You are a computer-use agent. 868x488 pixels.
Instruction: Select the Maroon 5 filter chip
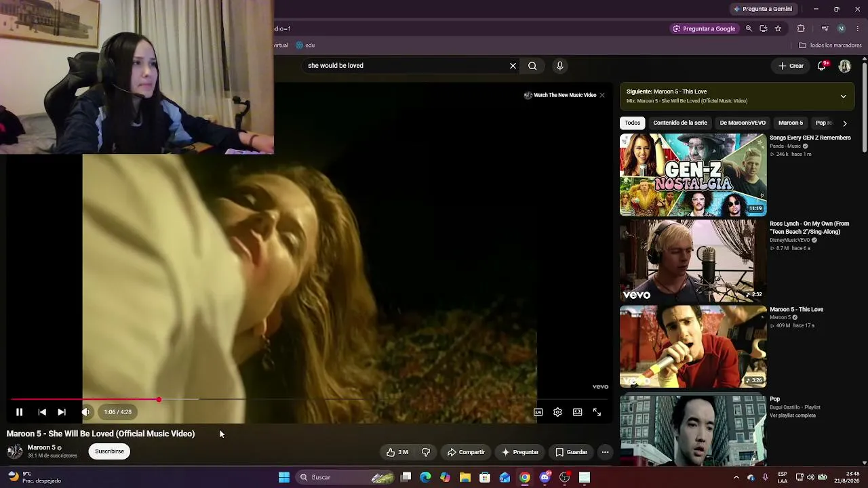click(x=790, y=123)
